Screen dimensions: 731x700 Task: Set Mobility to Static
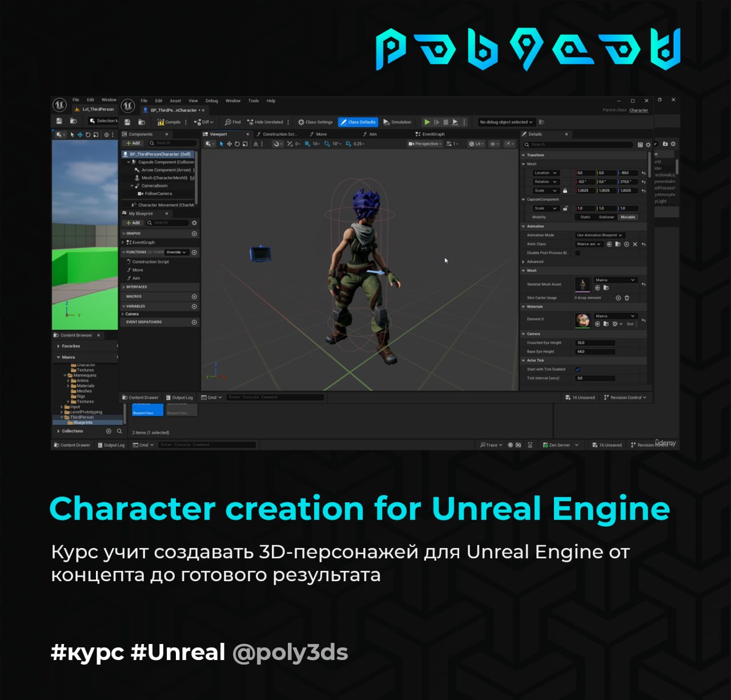[585, 217]
